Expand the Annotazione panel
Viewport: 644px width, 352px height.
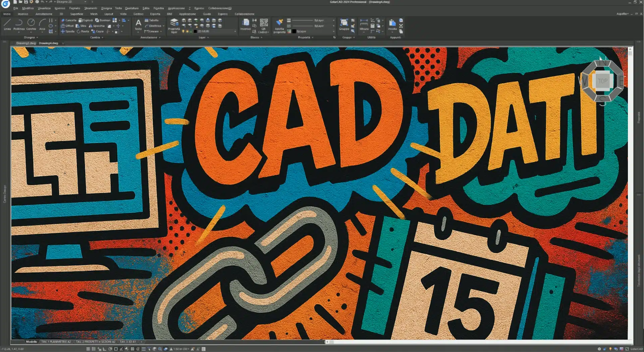[x=150, y=37]
